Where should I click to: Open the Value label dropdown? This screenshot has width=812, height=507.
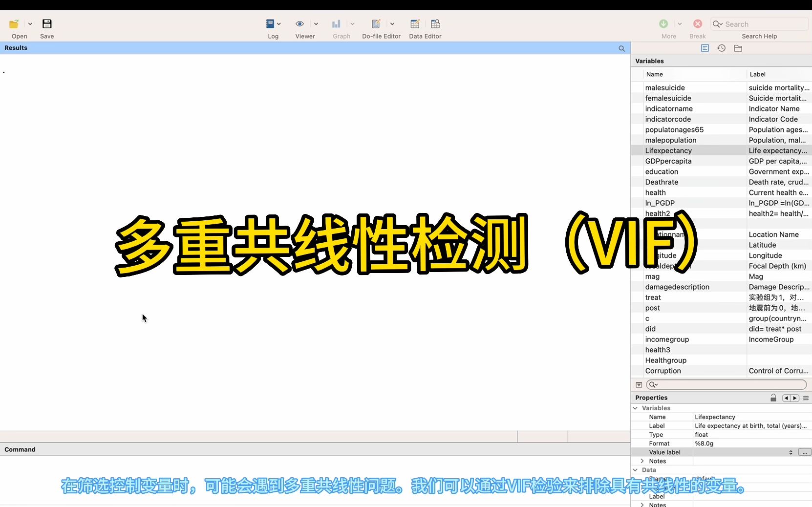[x=791, y=452]
